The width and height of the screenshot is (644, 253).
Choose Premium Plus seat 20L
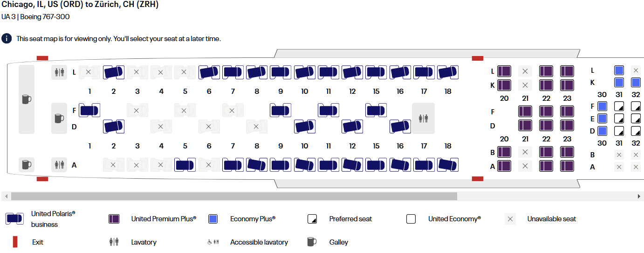pyautogui.click(x=504, y=71)
